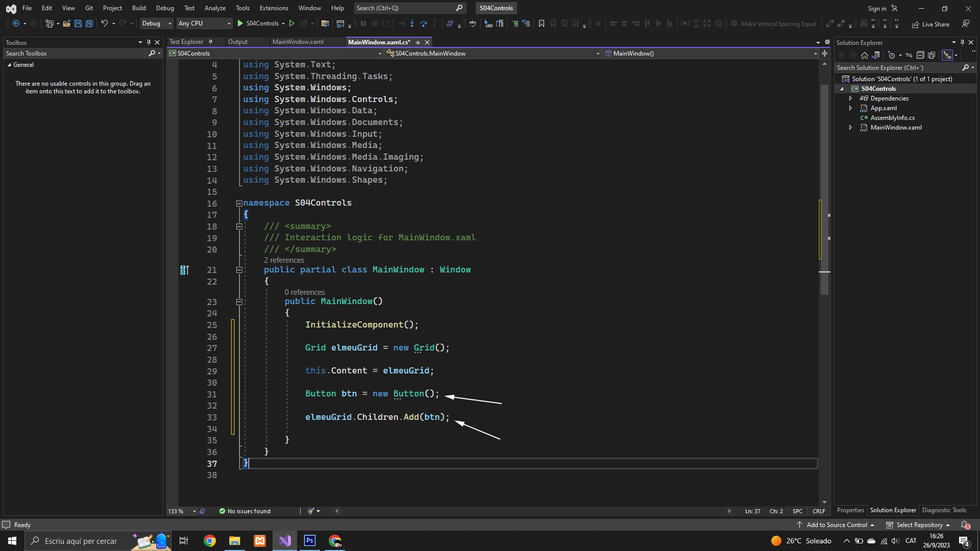Open Photoshop from the taskbar
Viewport: 980px width, 551px height.
tap(310, 541)
